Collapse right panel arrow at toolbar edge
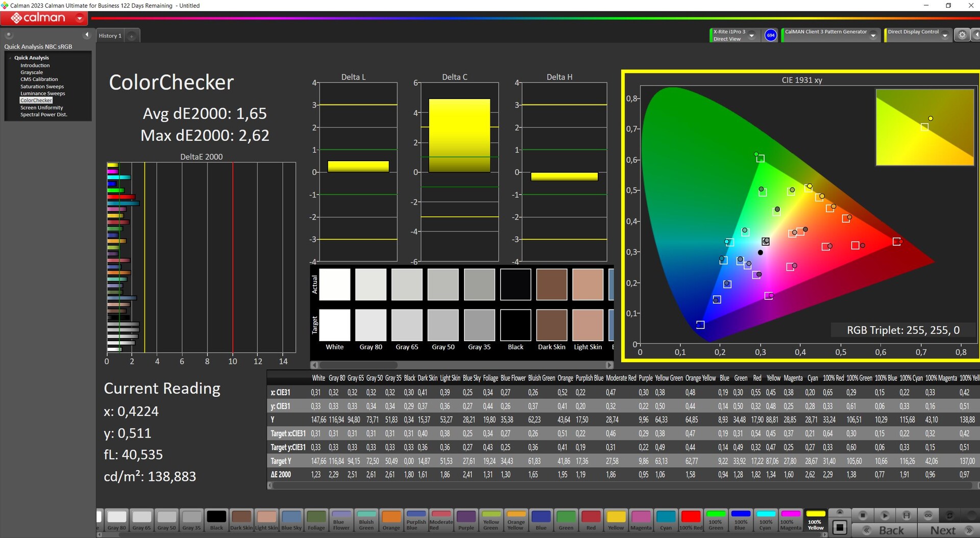980x538 pixels. pos(976,35)
